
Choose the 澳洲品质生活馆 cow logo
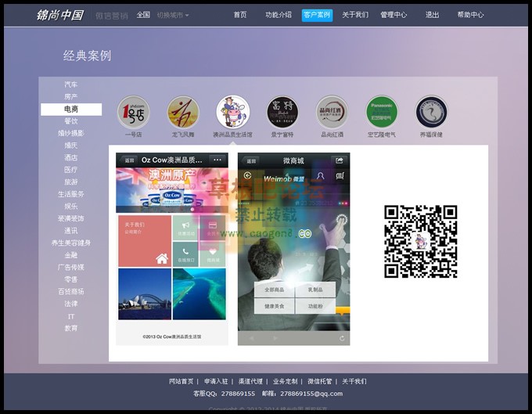pos(233,113)
